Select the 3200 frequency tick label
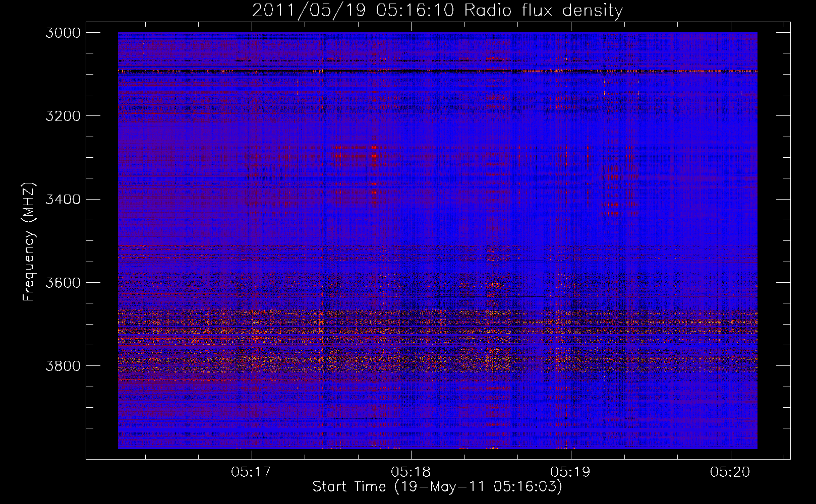The image size is (816, 504). (63, 116)
